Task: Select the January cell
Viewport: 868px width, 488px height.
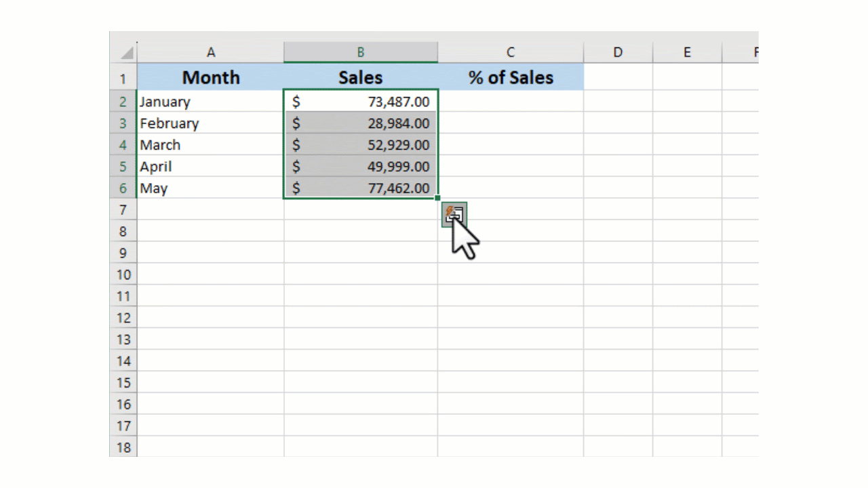Action: coord(210,102)
